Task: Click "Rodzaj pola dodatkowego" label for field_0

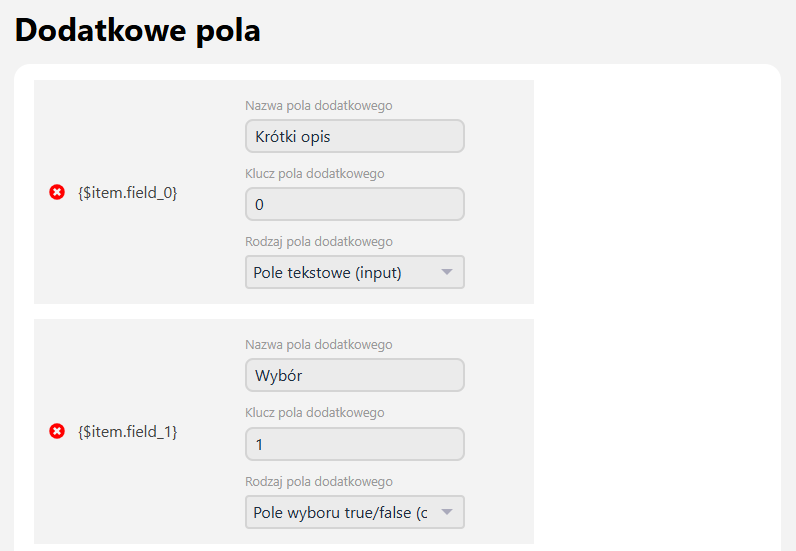Action: click(318, 241)
